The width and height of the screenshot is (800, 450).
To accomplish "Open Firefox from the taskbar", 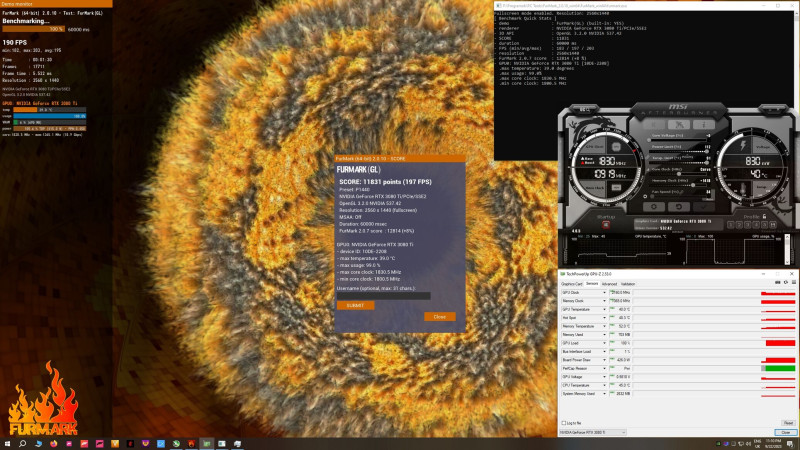I will (54, 444).
